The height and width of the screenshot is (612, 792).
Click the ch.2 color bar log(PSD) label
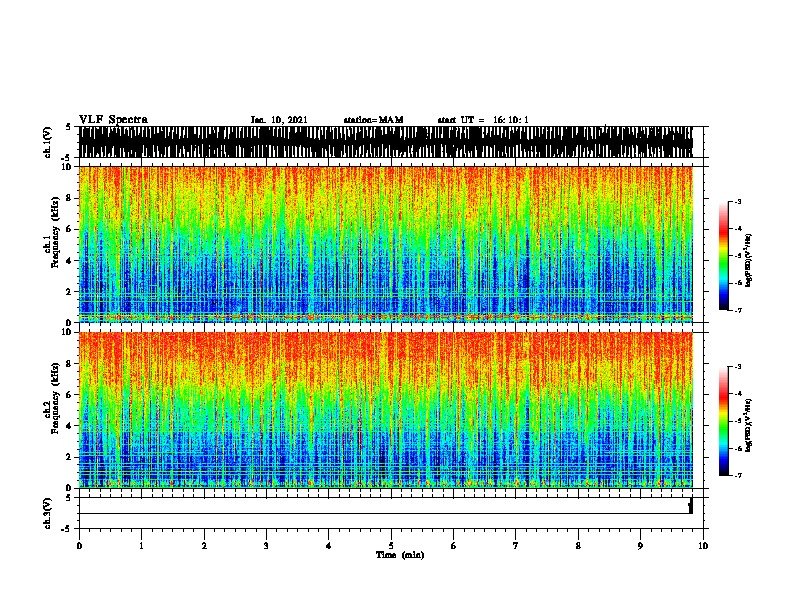[x=748, y=426]
